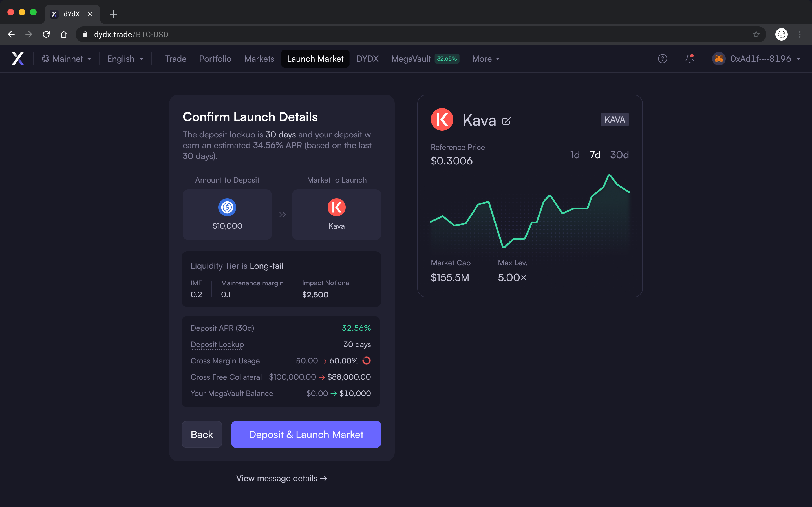The height and width of the screenshot is (507, 812).
Task: Open the help question mark icon
Action: [x=663, y=59]
